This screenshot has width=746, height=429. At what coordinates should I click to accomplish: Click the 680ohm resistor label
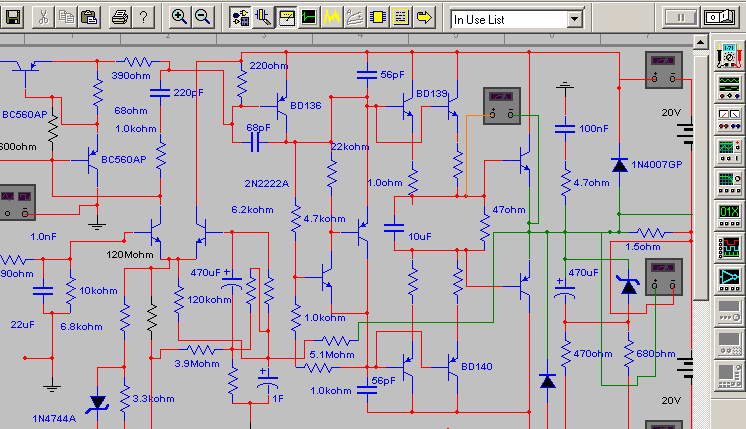pyautogui.click(x=656, y=354)
